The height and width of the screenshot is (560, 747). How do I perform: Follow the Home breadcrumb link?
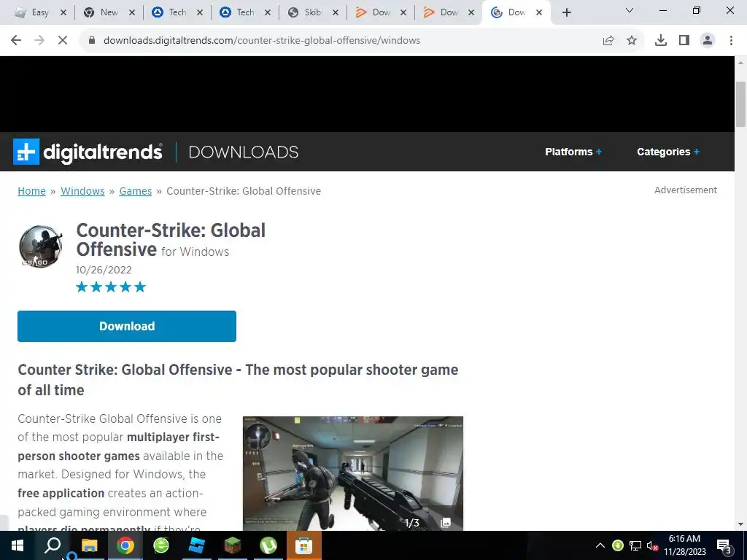point(31,191)
